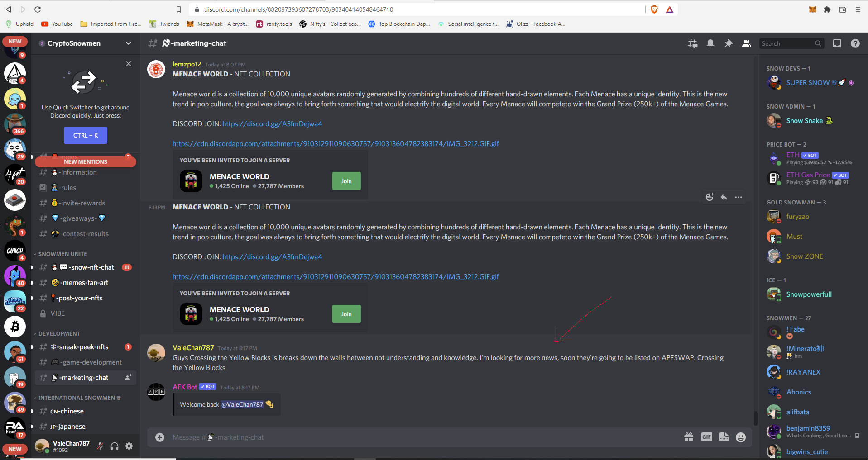Screen dimensions: 868x460
Task: Select the invite-rewards channel
Action: 86,203
